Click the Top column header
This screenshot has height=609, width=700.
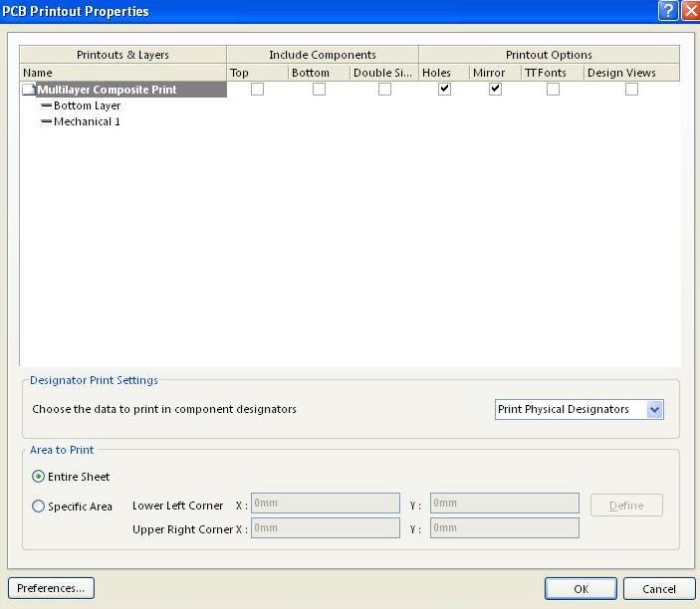[x=258, y=73]
